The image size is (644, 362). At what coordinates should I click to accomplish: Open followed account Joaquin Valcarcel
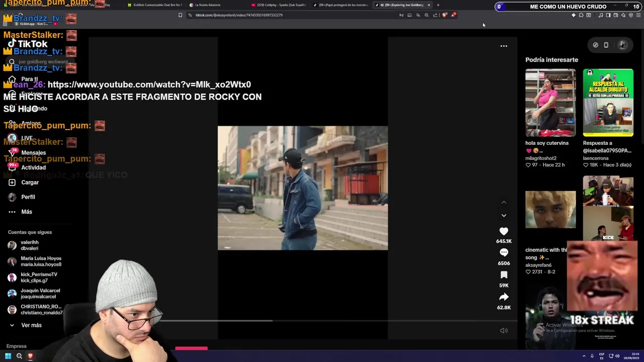coord(34,294)
